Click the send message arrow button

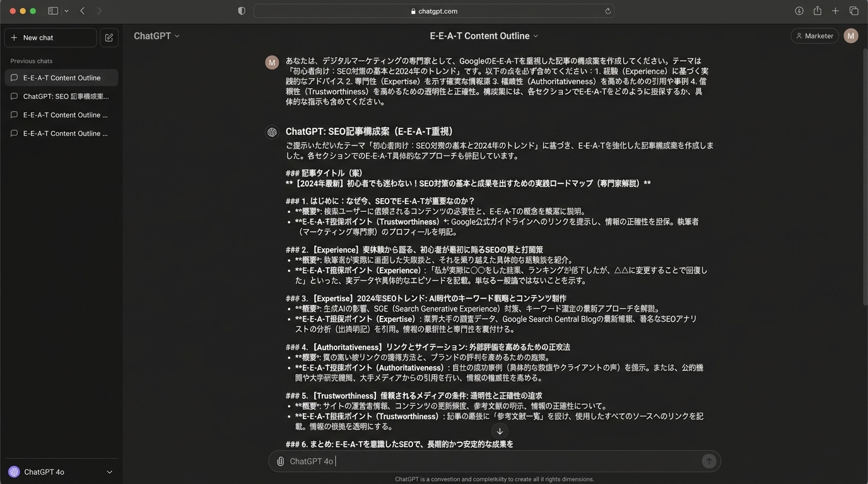tap(708, 461)
